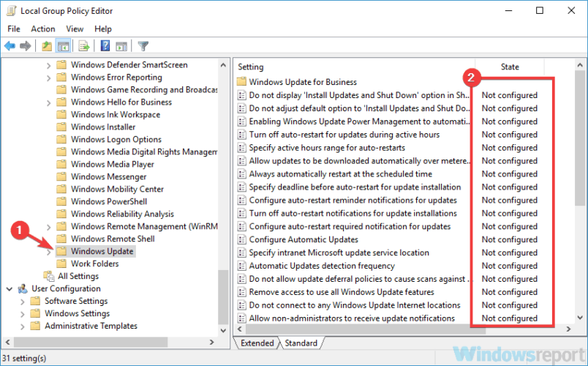Click the settings list vertical scrollbar thumb
This screenshot has width=588, height=366.
(x=580, y=138)
